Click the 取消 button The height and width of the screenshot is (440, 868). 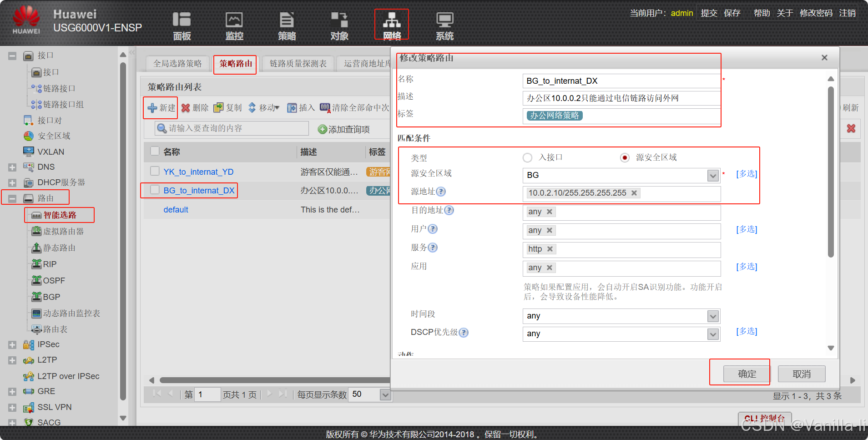click(x=802, y=374)
